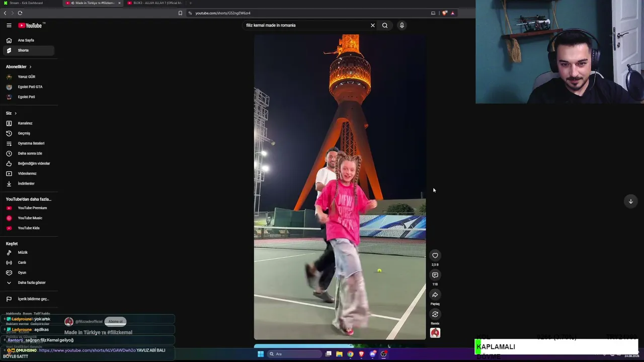Remix this Short
The width and height of the screenshot is (644, 362).
click(x=435, y=314)
